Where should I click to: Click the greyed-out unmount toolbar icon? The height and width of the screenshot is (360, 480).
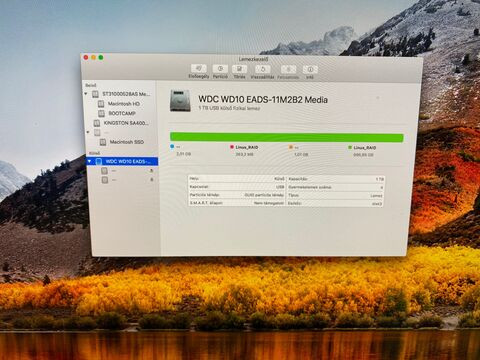pos(288,69)
